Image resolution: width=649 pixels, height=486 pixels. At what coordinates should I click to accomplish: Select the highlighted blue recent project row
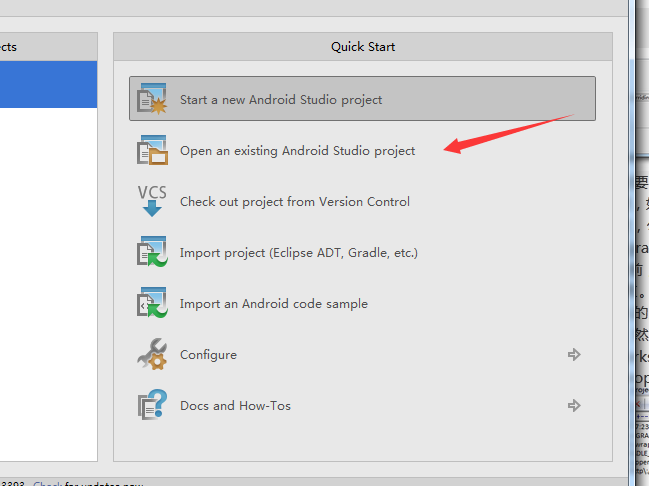click(48, 84)
